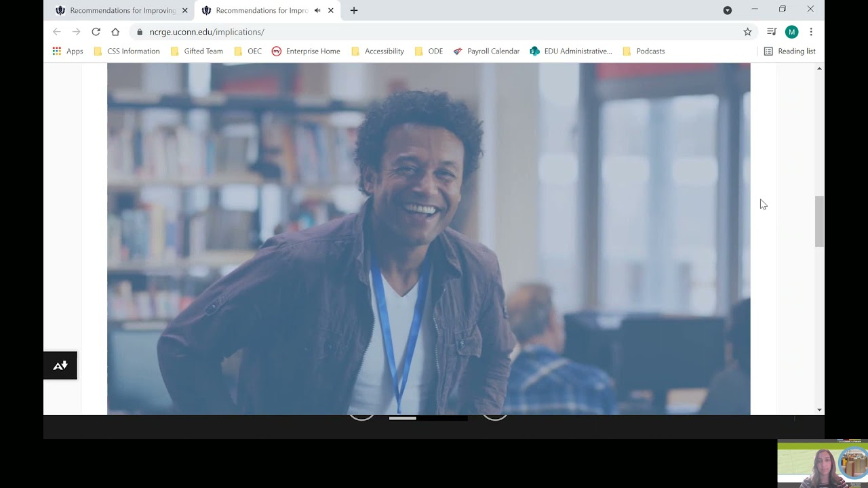Open a new browser tab
The image size is (868, 488).
[354, 10]
